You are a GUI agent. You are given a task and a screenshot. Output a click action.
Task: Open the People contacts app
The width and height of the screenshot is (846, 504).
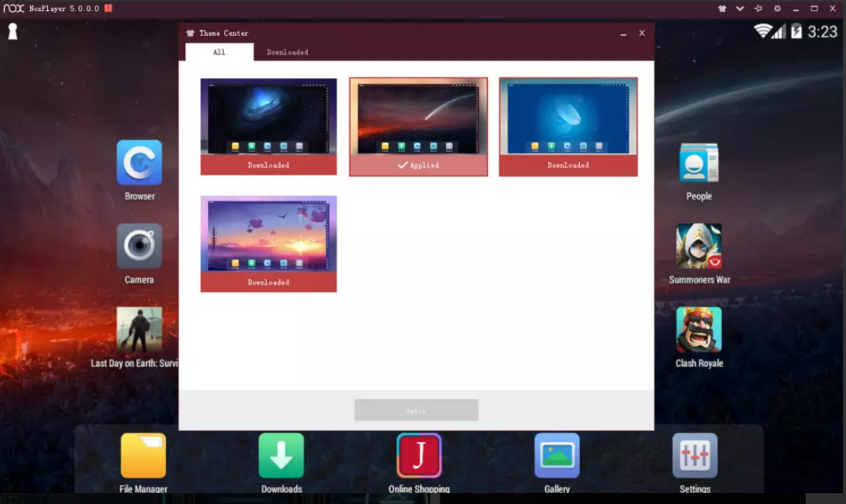click(699, 164)
